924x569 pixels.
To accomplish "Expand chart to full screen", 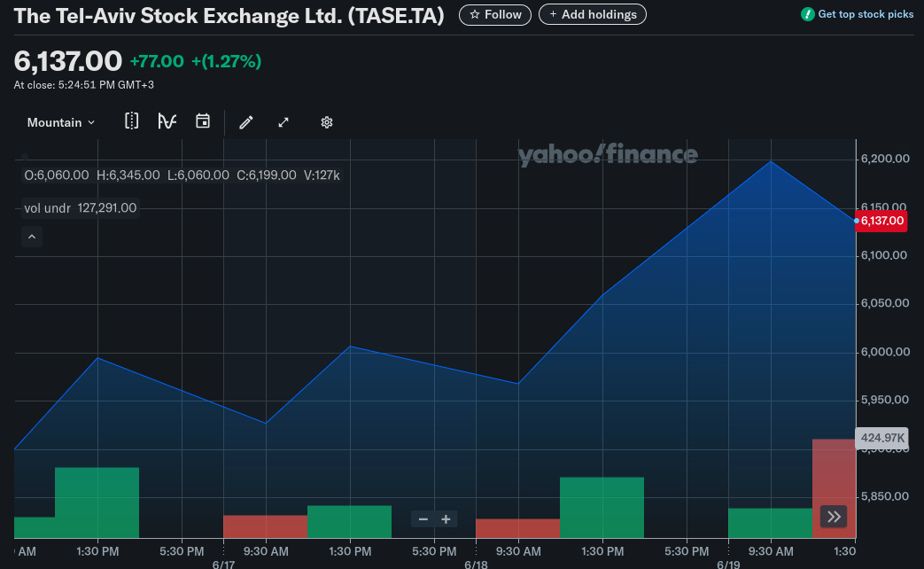I will point(283,122).
